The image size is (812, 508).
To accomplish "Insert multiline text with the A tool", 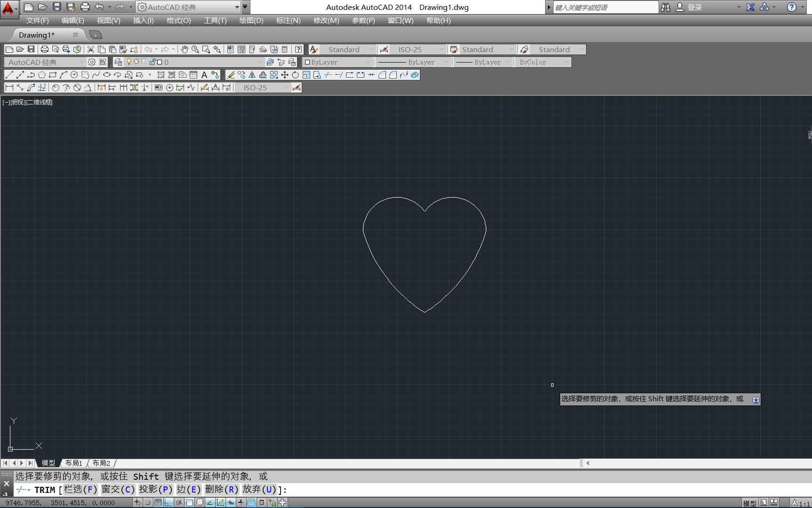I will pos(204,75).
